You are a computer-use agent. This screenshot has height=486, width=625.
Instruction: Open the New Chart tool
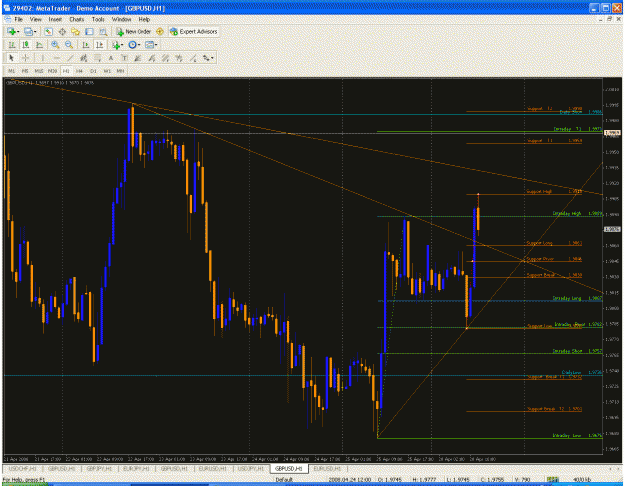click(11, 31)
